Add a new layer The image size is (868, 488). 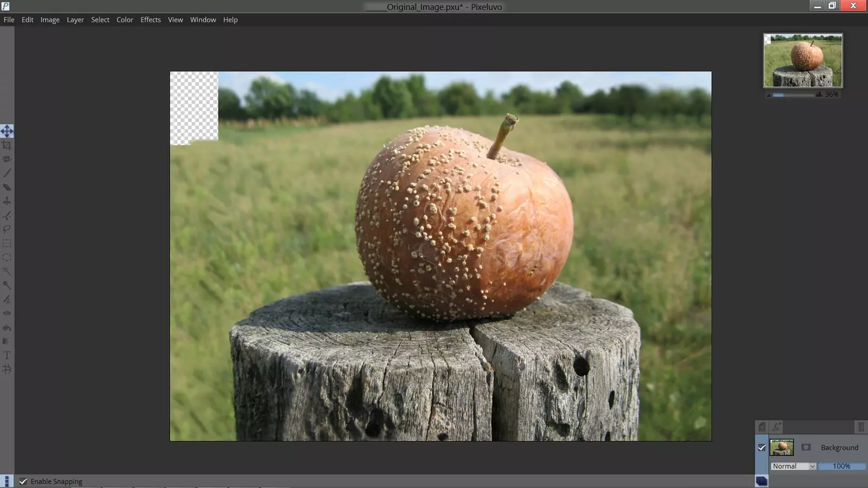tap(762, 427)
